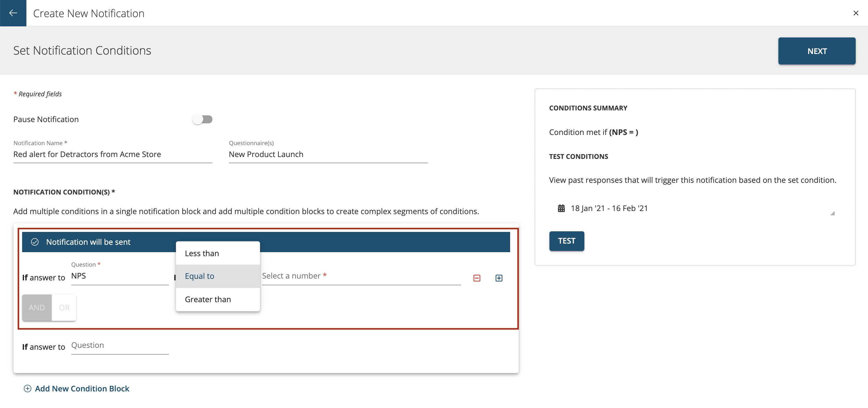
Task: Click the Add New Condition Block link
Action: [82, 388]
